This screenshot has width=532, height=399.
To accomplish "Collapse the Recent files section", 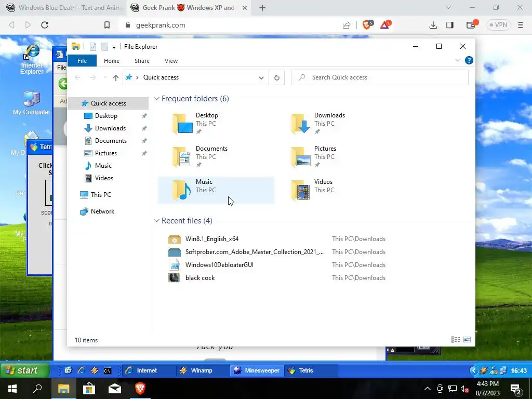I will (156, 221).
